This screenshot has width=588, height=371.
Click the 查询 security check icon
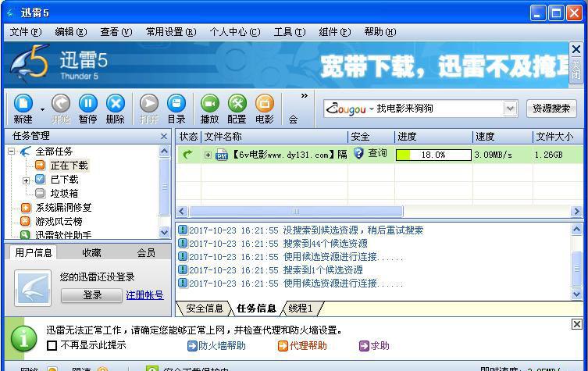point(358,153)
